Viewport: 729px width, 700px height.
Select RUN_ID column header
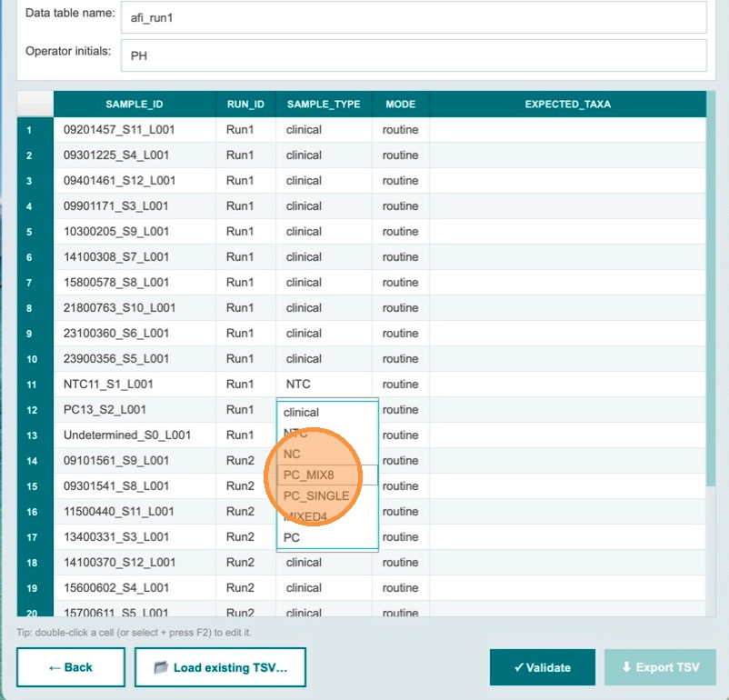(x=245, y=105)
